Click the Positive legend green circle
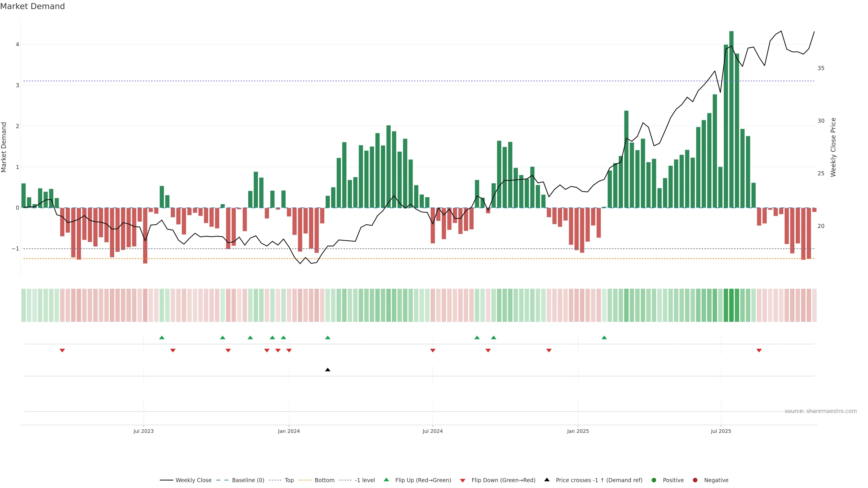Viewport: 868px width, 488px height. [x=654, y=480]
